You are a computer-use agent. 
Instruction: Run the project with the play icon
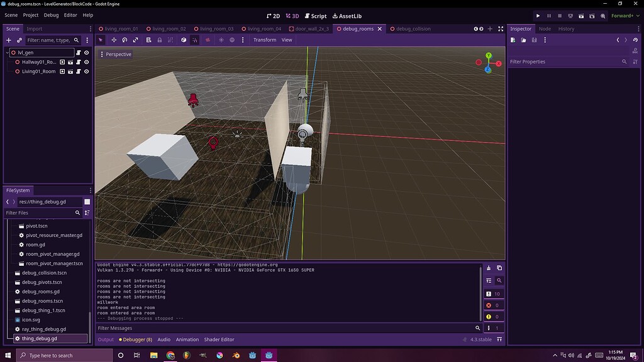tap(538, 16)
